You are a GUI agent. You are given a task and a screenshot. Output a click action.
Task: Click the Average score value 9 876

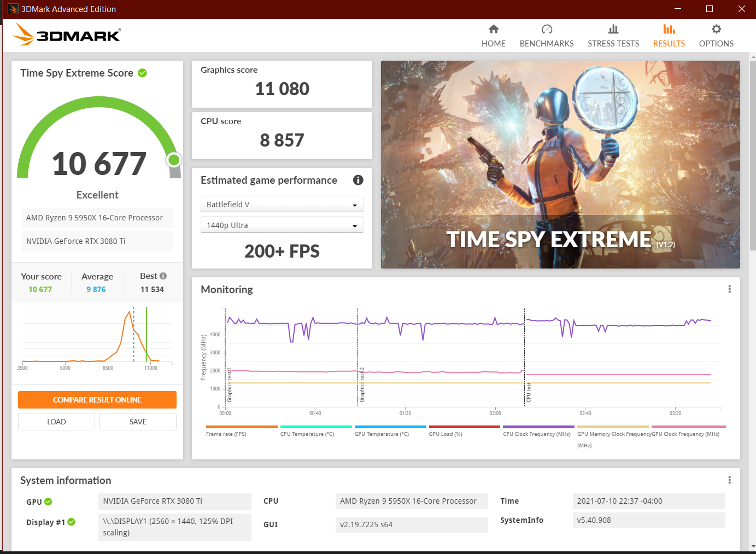[96, 289]
